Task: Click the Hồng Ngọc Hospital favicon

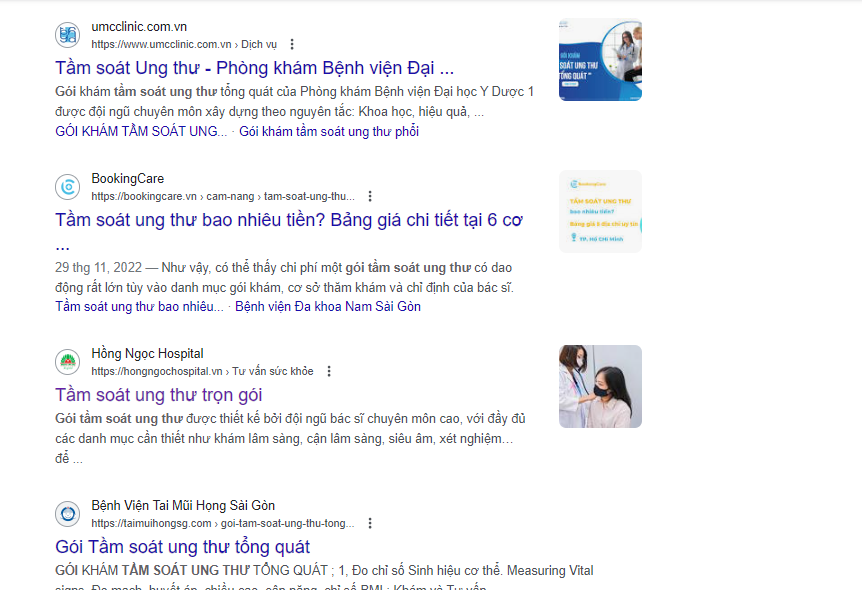Action: tap(68, 362)
